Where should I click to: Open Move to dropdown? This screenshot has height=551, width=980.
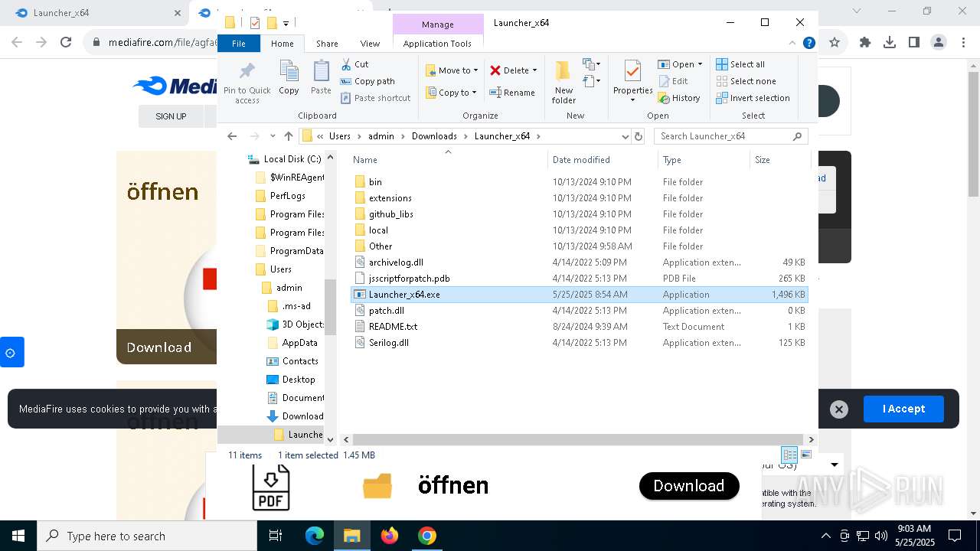point(452,70)
